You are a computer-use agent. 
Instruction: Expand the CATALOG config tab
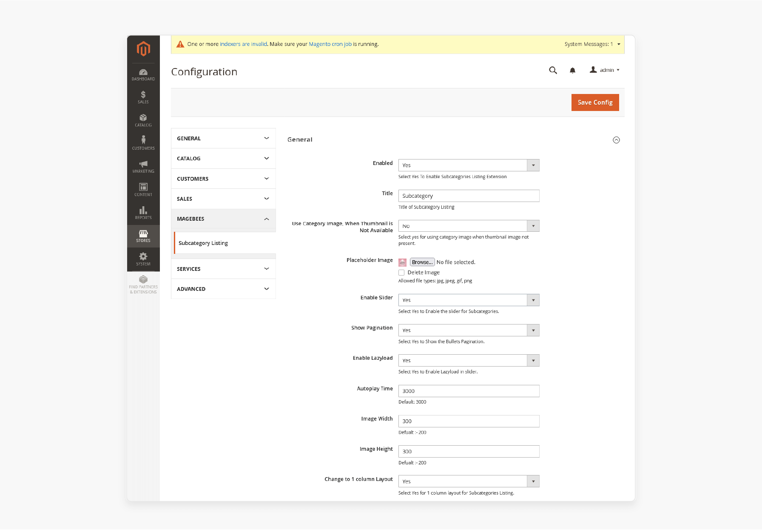click(223, 158)
